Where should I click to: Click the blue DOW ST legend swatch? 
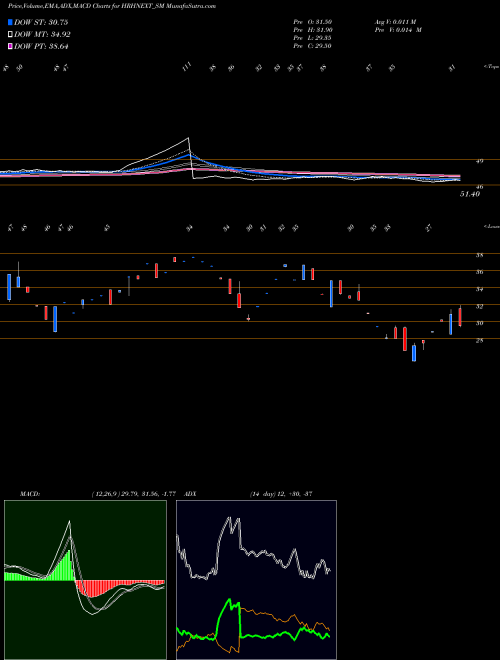pos(10,22)
